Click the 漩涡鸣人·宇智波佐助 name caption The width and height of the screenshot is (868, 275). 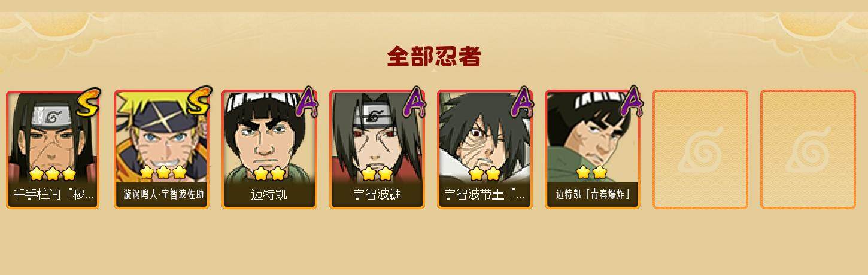point(163,195)
